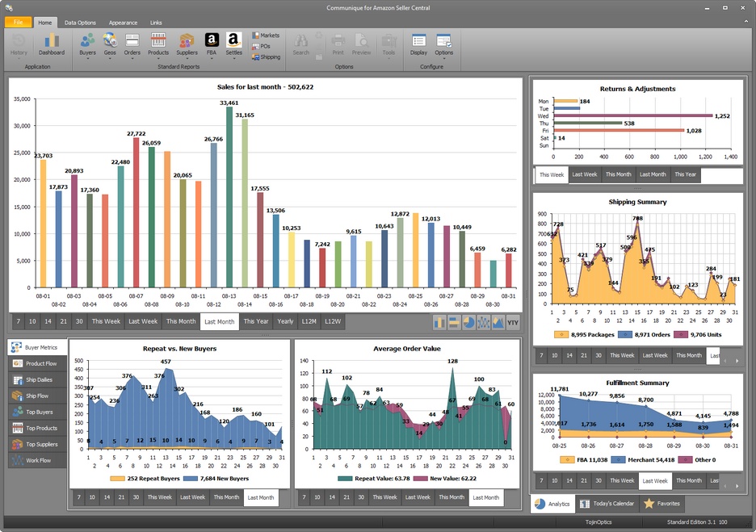Set sales chart range to This Year
The image size is (756, 532).
pos(256,321)
